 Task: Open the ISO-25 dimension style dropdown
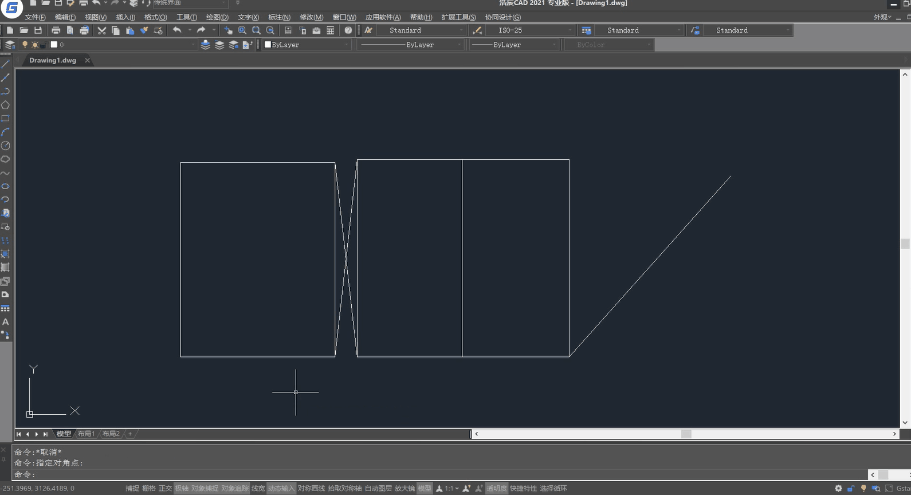coord(531,30)
